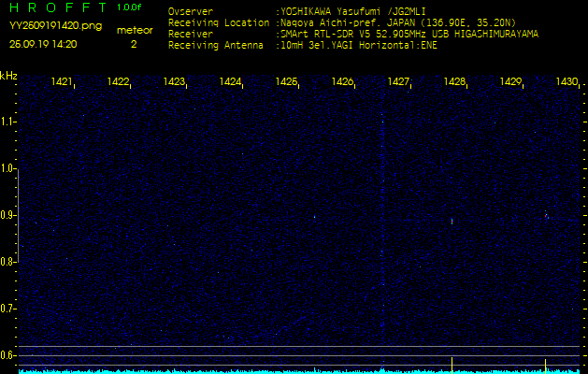
Task: Click the 1.1 kHz axis label
Action: point(7,122)
